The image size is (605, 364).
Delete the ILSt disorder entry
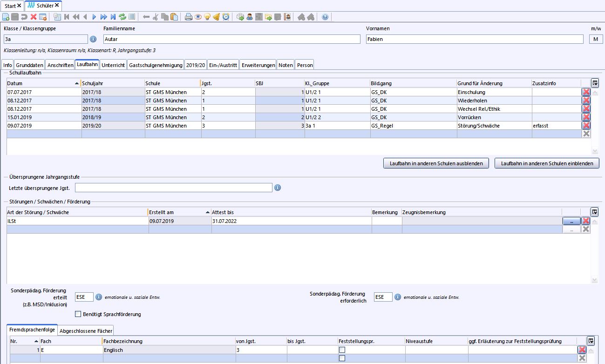[586, 221]
